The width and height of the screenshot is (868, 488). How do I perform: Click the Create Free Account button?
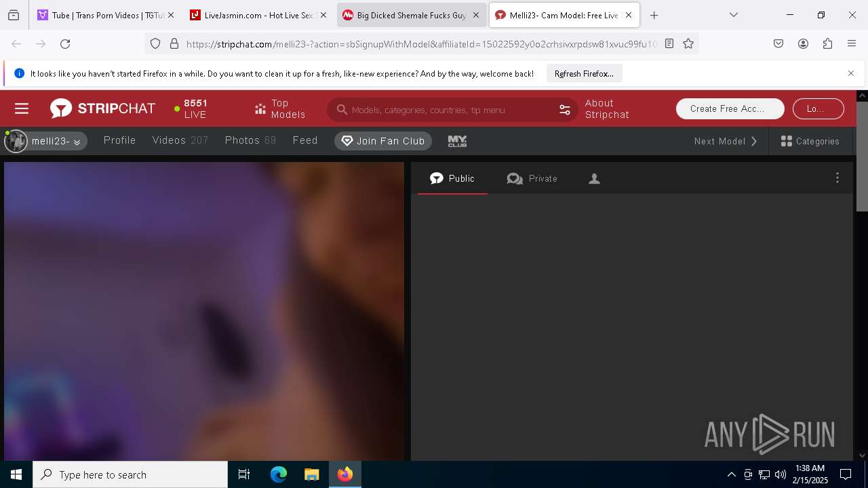730,108
